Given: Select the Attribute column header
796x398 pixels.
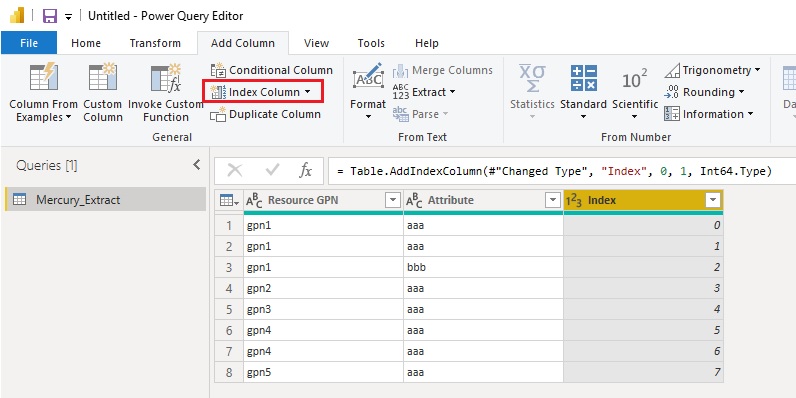Looking at the screenshot, I should coord(483,201).
